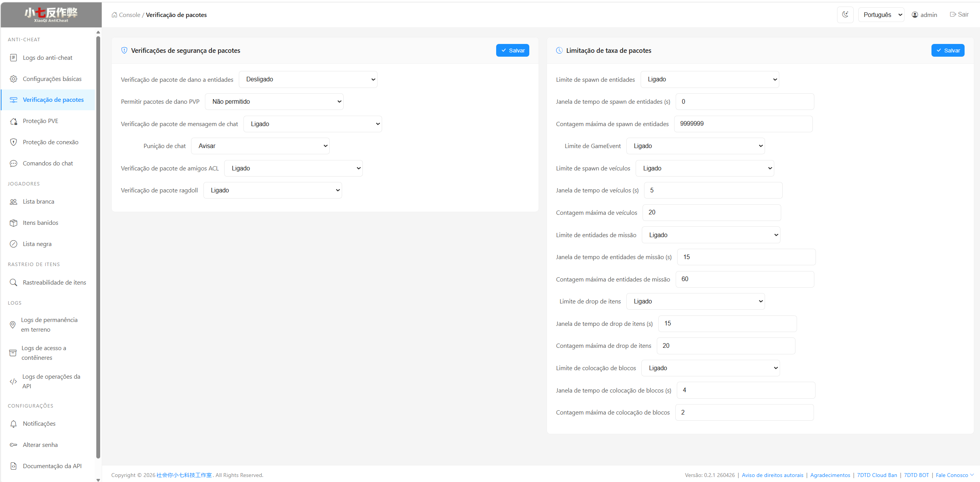Viewport: 980px width, 482px height.
Task: Expand the Punição de chat dropdown
Action: [x=260, y=146]
